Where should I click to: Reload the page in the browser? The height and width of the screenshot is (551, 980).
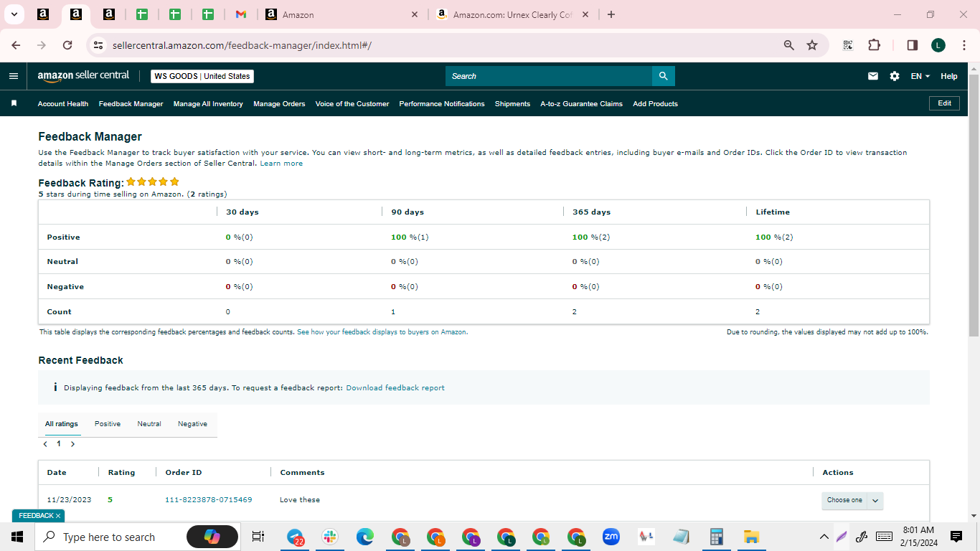click(x=67, y=45)
